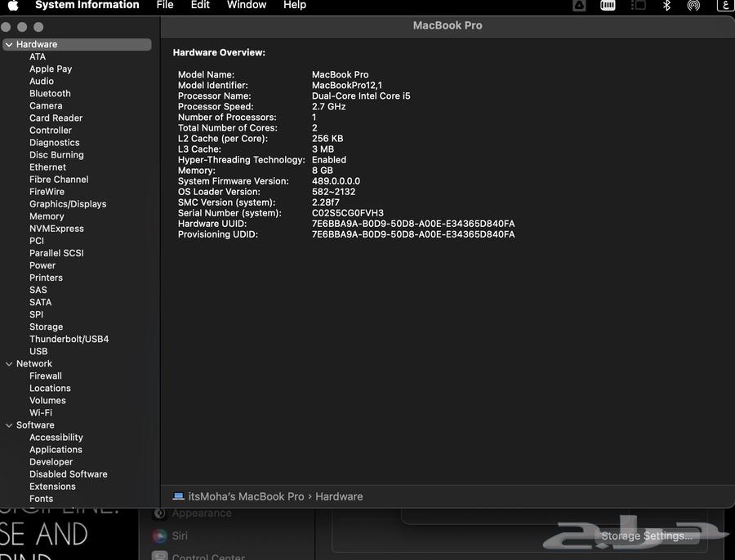
Task: Select Siri in the System Settings sidebar
Action: (180, 536)
